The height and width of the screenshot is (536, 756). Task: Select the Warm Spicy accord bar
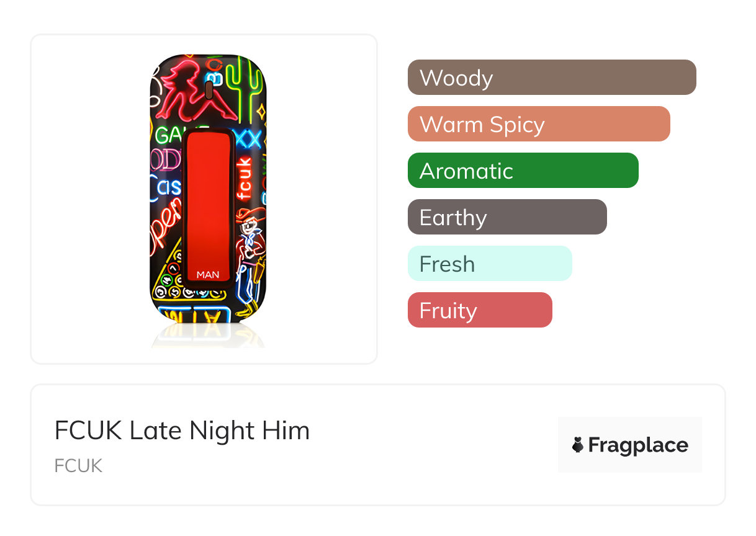[538, 124]
